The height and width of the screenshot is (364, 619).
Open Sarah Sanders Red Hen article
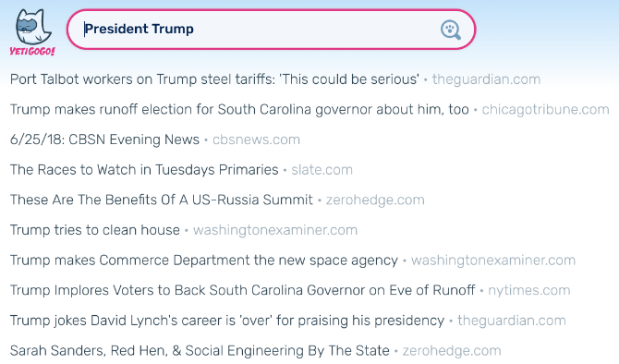tap(200, 350)
